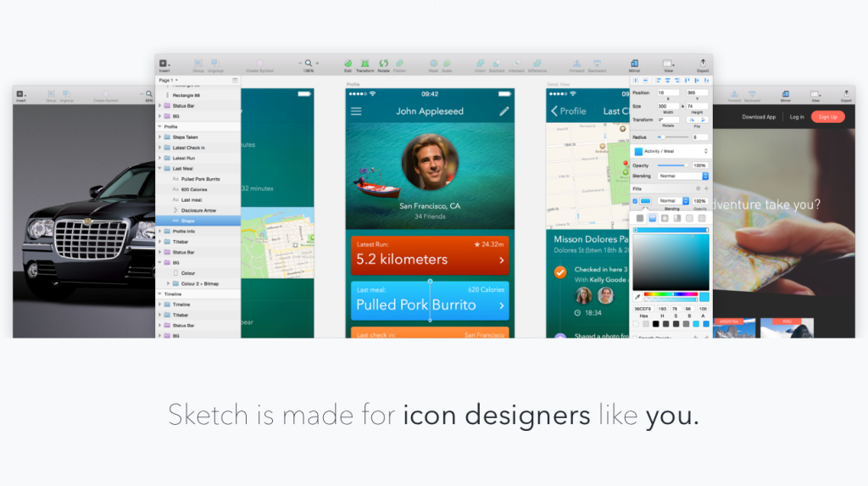Viewport: 868px width, 486px height.
Task: Select the Disclosure Arrow layer
Action: [x=198, y=210]
